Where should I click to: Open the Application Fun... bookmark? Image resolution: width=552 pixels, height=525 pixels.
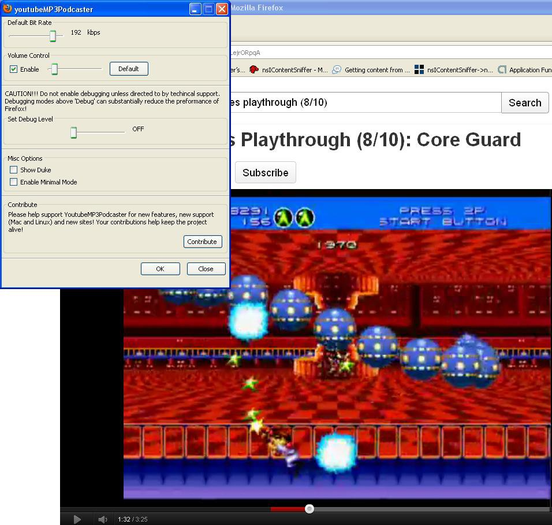(x=525, y=70)
